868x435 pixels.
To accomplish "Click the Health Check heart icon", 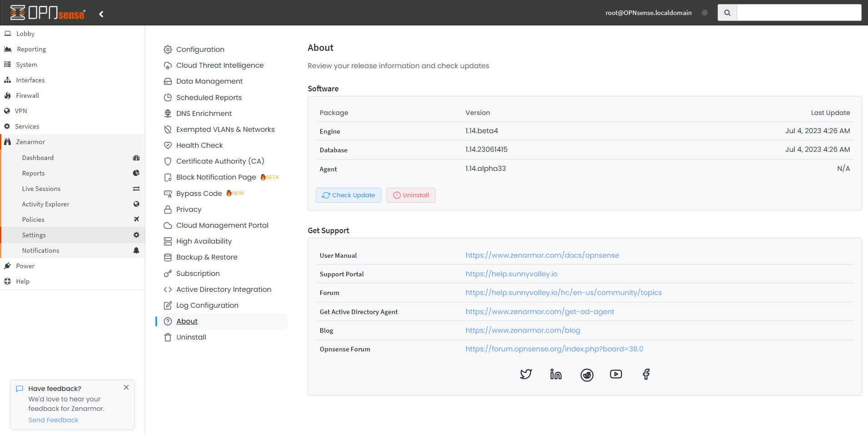I will pos(168,145).
